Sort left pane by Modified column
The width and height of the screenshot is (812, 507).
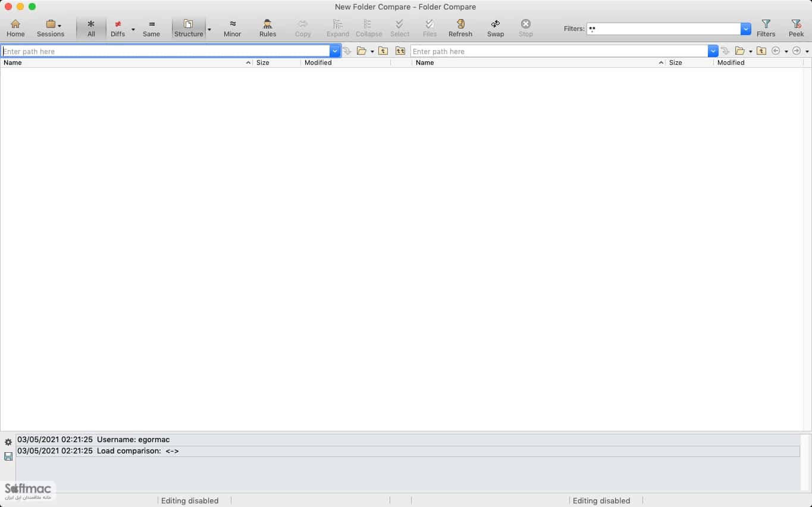tap(346, 62)
